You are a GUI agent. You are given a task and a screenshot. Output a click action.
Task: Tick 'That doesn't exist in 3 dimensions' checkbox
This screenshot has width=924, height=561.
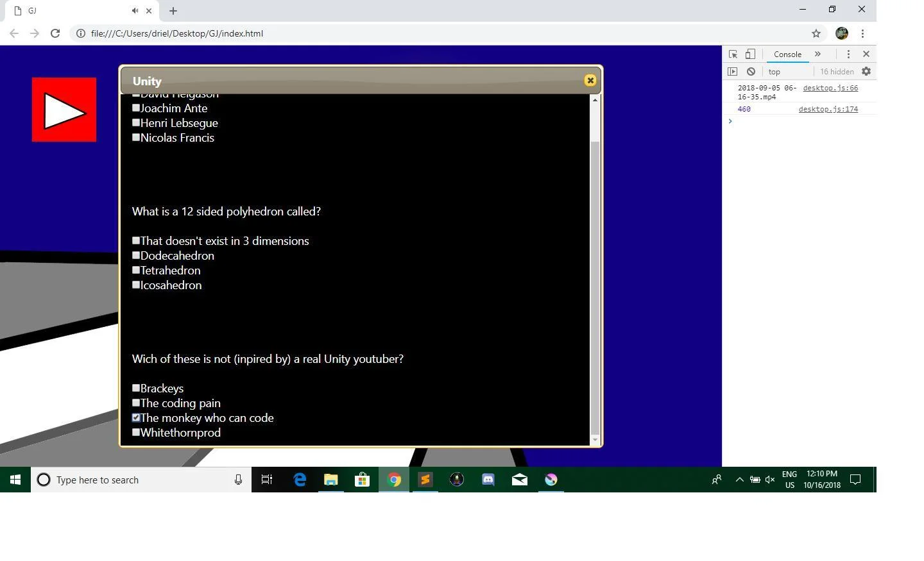[136, 240]
